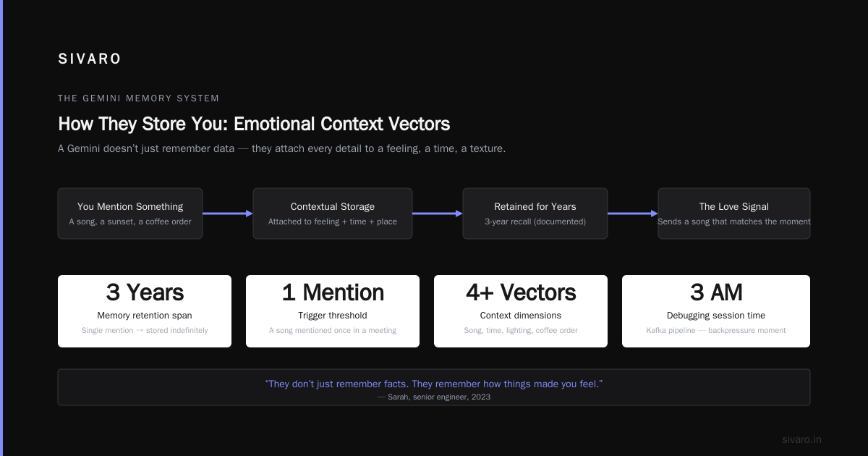Click the Emotional Context Vectors headline
The width and height of the screenshot is (868, 456).
pyautogui.click(x=254, y=124)
